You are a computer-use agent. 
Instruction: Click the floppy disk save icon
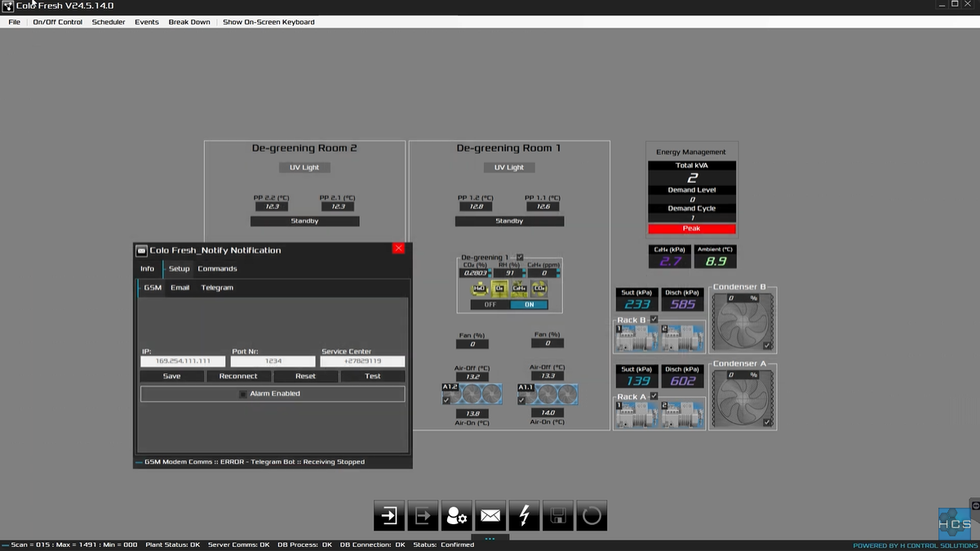pos(558,516)
